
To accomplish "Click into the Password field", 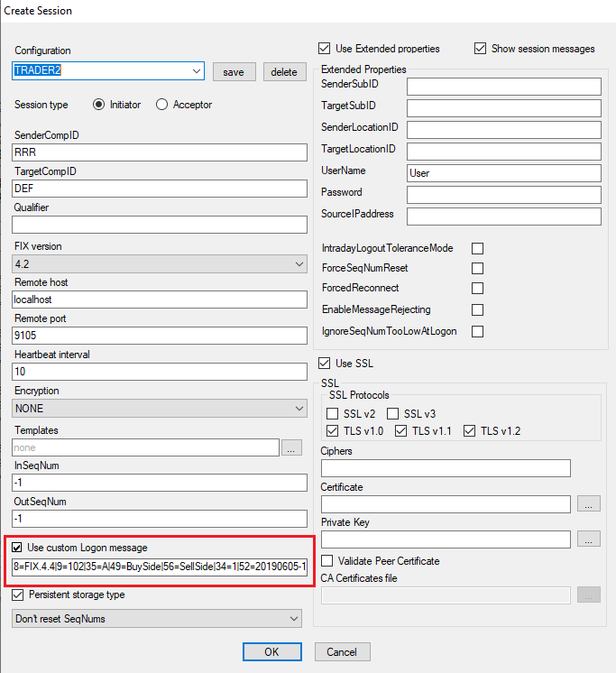I will [504, 195].
